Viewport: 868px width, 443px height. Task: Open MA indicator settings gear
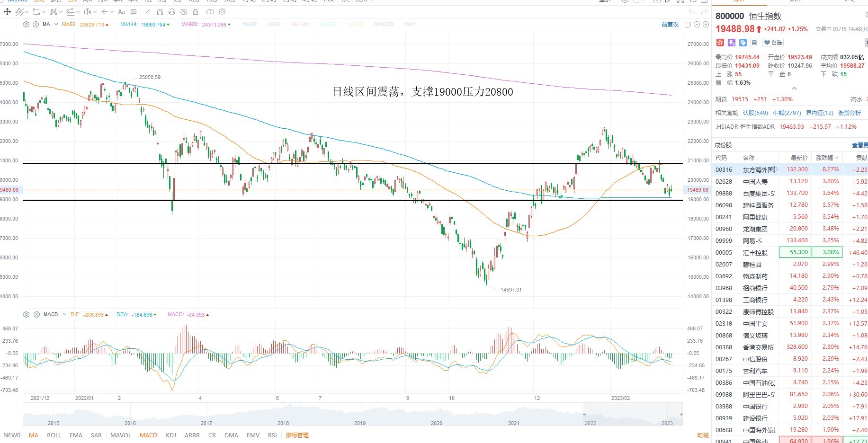coord(26,24)
